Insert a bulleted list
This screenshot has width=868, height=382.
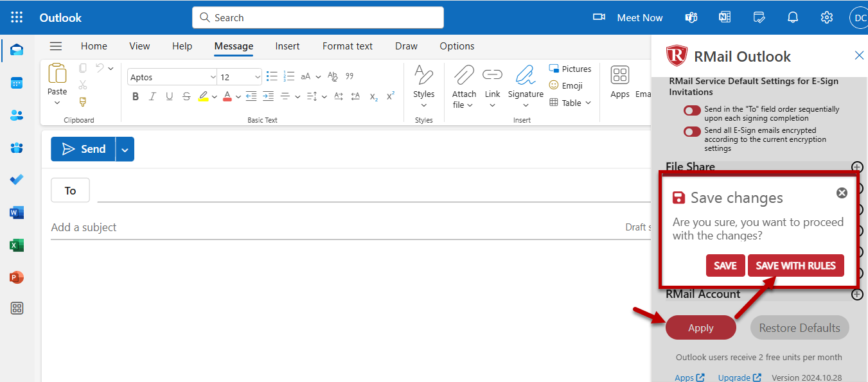272,76
